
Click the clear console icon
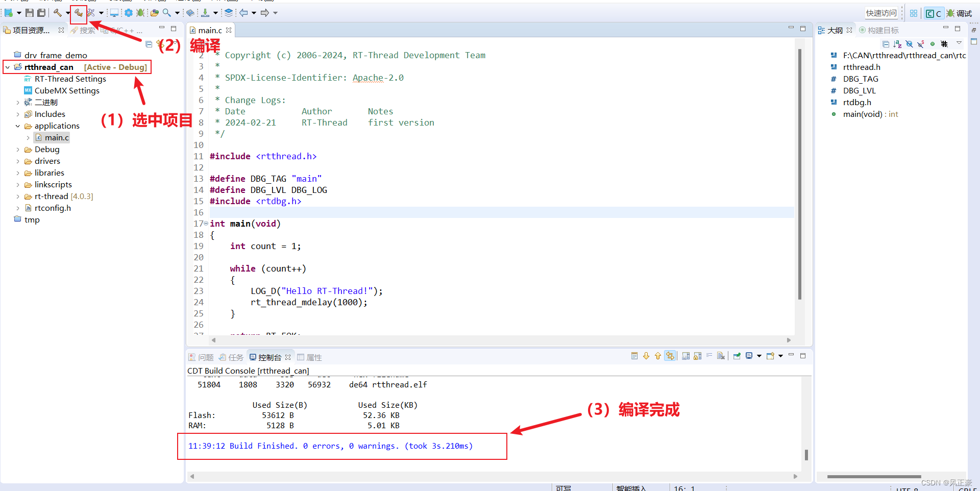tap(721, 356)
